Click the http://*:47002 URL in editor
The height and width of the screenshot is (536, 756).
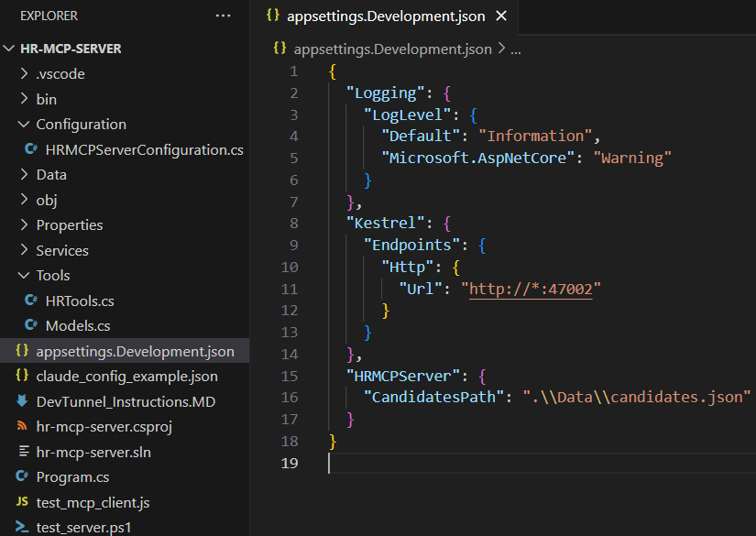coord(531,289)
